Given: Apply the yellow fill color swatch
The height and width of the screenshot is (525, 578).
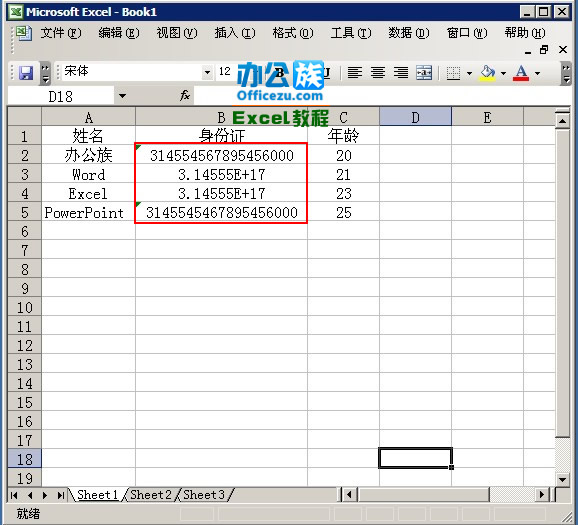Looking at the screenshot, I should pyautogui.click(x=487, y=73).
